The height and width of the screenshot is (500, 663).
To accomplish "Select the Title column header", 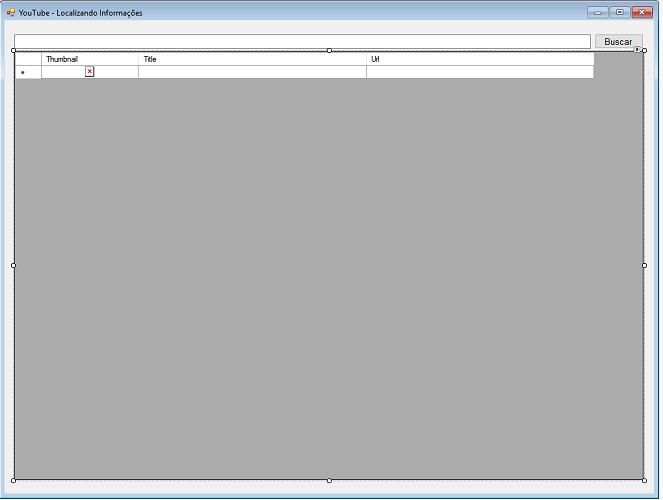I will click(253, 59).
